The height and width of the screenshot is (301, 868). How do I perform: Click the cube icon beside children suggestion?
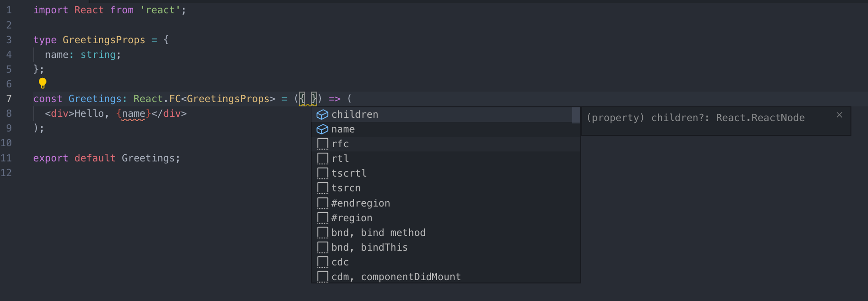322,114
